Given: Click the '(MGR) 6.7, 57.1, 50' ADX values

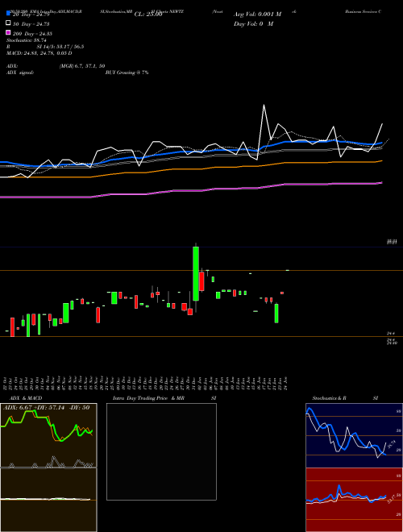Looking at the screenshot, I should coord(81,66).
